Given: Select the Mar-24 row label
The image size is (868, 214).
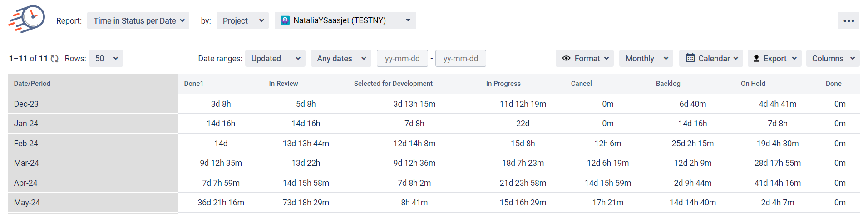Looking at the screenshot, I should [x=26, y=163].
